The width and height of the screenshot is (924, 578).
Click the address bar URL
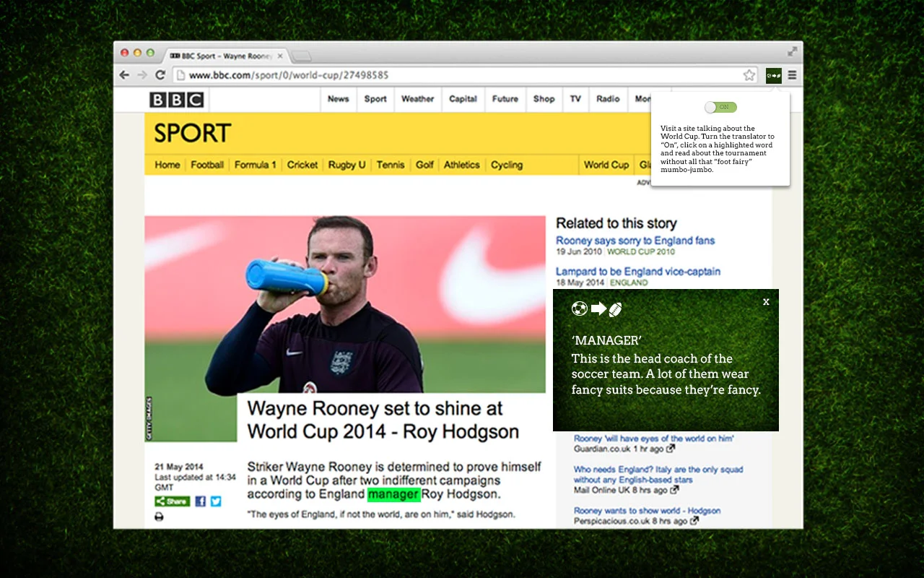tap(289, 75)
